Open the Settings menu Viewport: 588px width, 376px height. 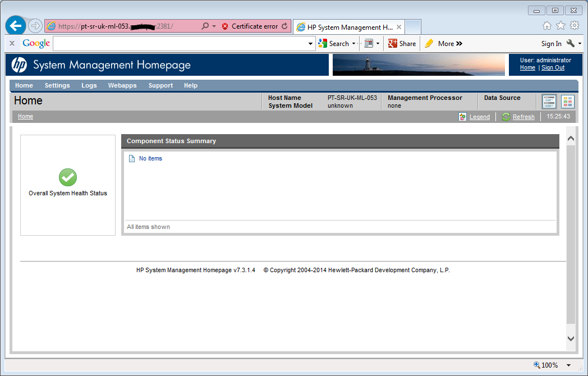[x=57, y=85]
